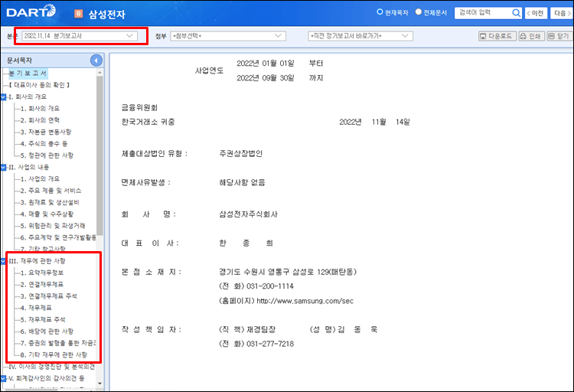Collapse the I. 회사의 개요 node
This screenshot has width=574, height=392.
click(3, 96)
